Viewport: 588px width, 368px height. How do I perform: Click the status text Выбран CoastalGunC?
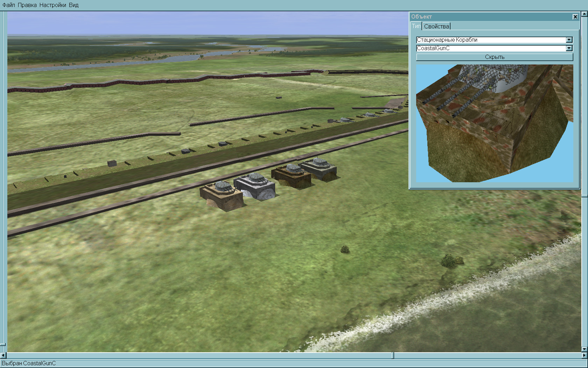(29, 363)
